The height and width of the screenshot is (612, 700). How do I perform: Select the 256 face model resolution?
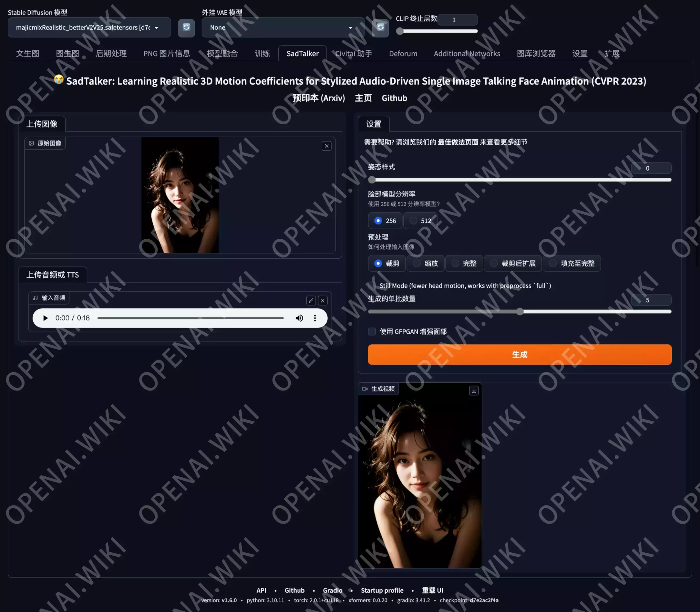385,221
